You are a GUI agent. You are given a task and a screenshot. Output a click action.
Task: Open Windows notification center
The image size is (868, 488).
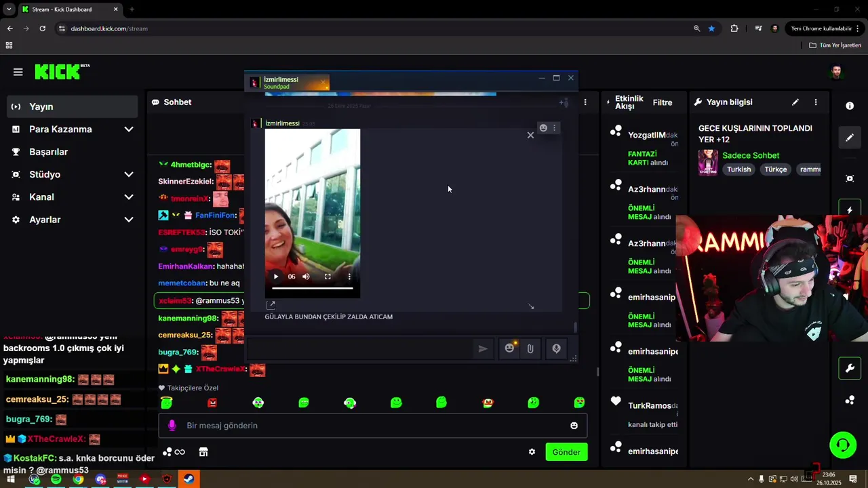tap(853, 479)
